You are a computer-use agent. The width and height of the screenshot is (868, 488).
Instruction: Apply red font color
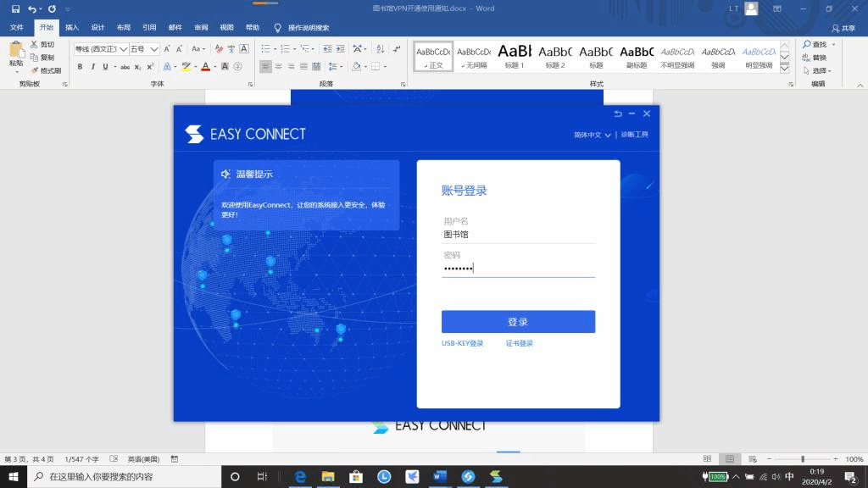(205, 66)
